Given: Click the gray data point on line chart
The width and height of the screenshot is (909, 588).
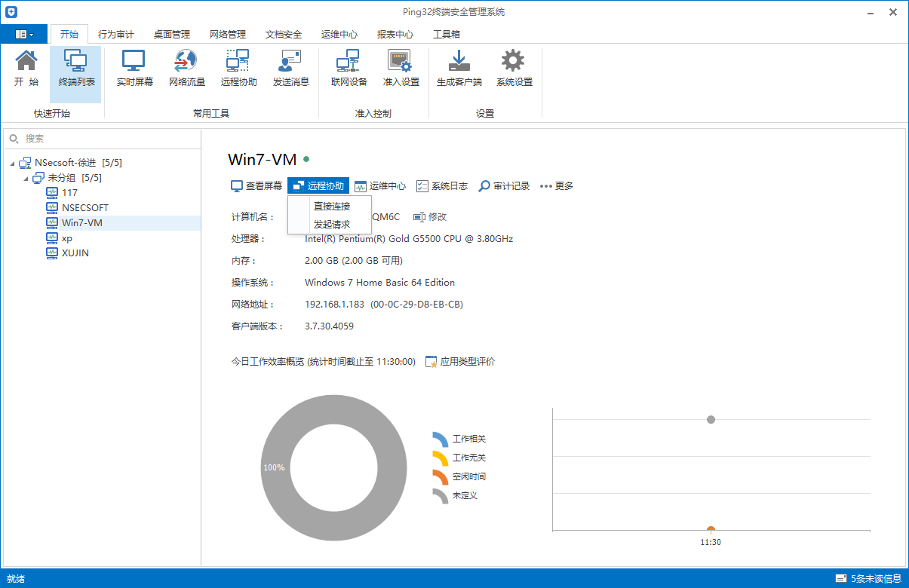Looking at the screenshot, I should point(711,419).
